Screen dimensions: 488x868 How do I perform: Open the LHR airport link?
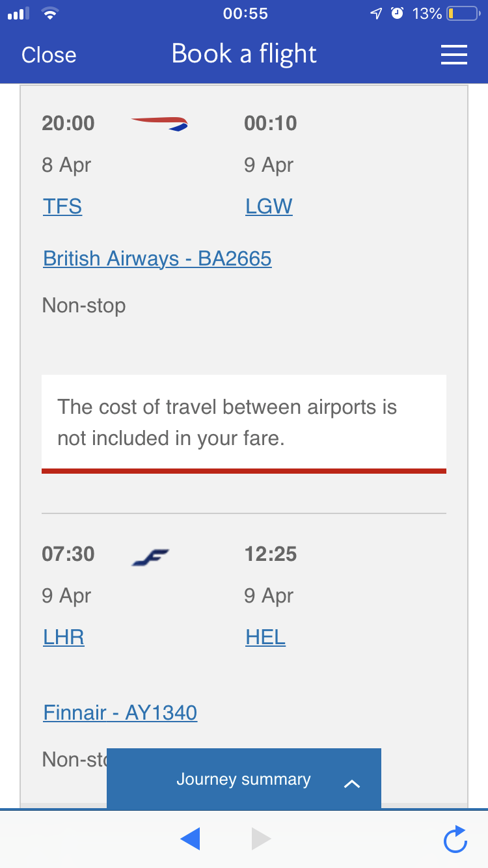coord(63,637)
